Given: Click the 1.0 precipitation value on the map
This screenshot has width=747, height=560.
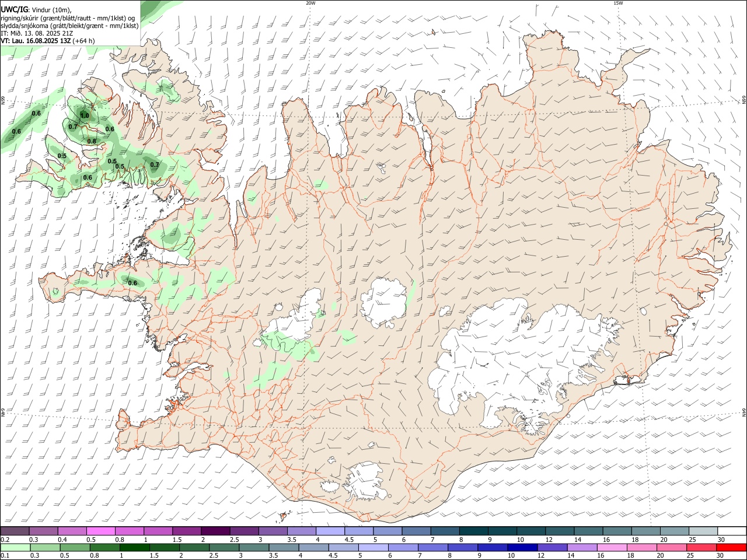Looking at the screenshot, I should pos(85,116).
